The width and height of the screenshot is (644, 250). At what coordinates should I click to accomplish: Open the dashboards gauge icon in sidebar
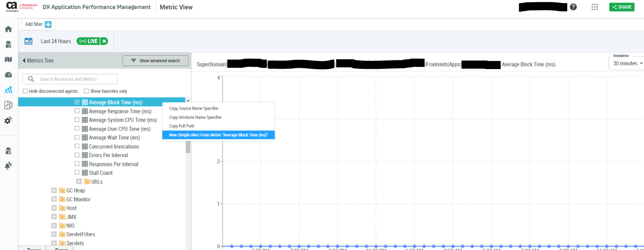8,75
